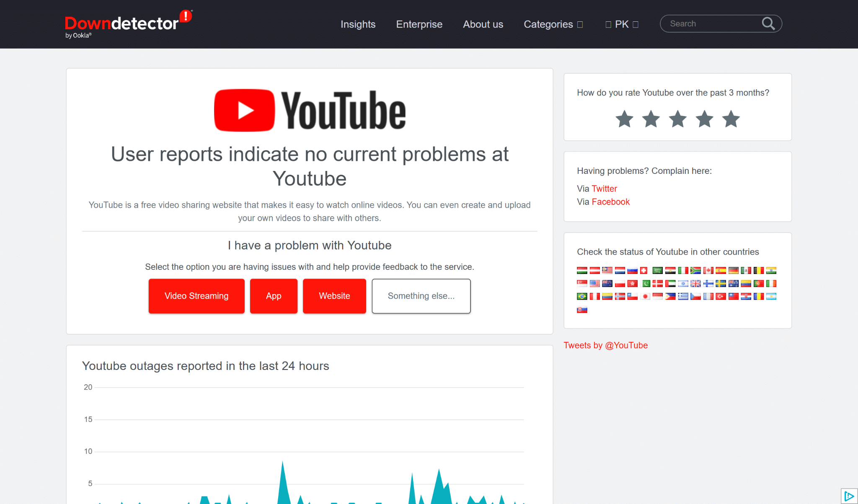Open the AdChoices icon at bottom right
Image resolution: width=858 pixels, height=504 pixels.
tap(849, 496)
